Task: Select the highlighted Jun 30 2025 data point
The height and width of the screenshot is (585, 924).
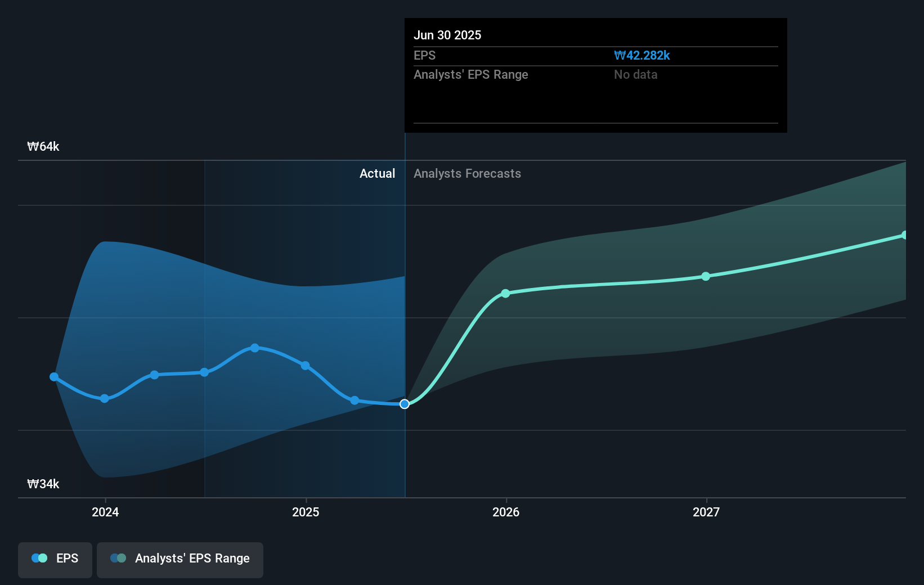Action: click(x=405, y=404)
